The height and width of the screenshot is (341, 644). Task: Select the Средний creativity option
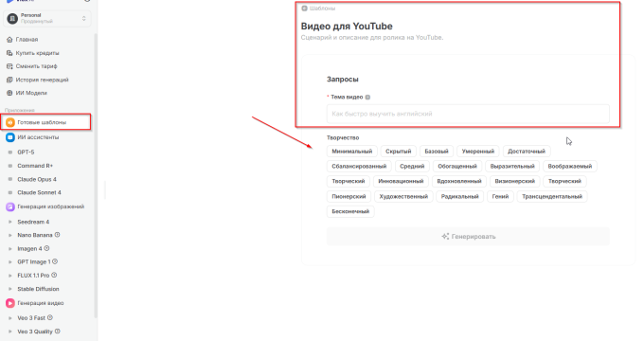pyautogui.click(x=412, y=167)
